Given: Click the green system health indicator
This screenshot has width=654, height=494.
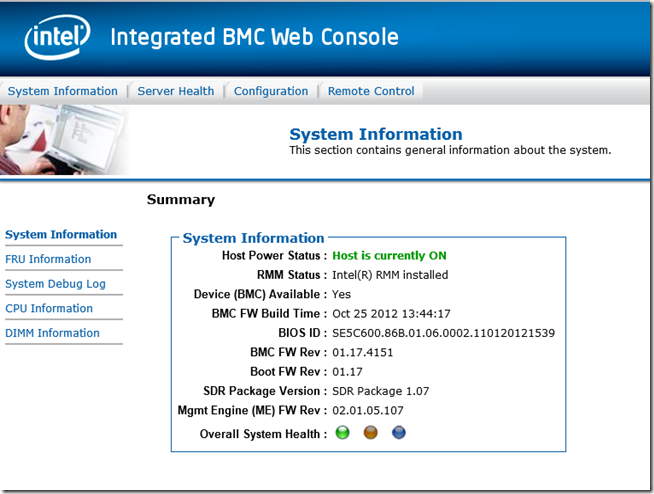Looking at the screenshot, I should click(343, 433).
